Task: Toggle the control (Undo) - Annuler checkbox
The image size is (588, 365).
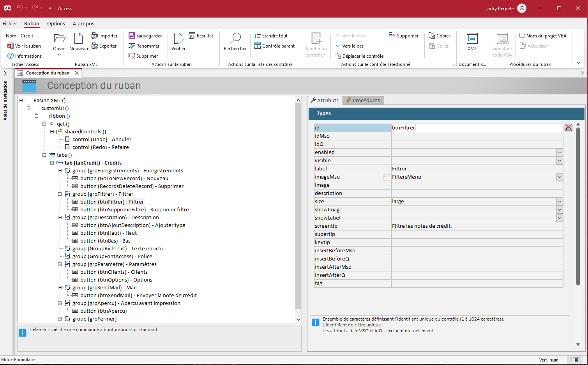Action: pyautogui.click(x=67, y=139)
